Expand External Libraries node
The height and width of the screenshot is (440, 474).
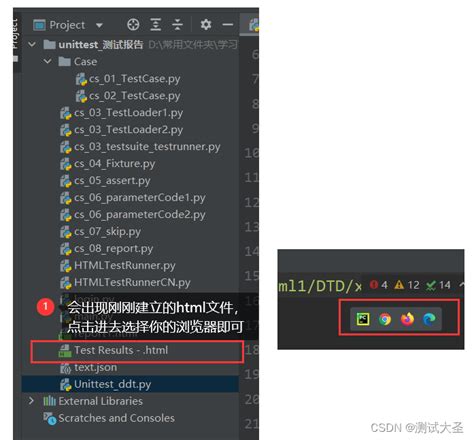point(31,401)
